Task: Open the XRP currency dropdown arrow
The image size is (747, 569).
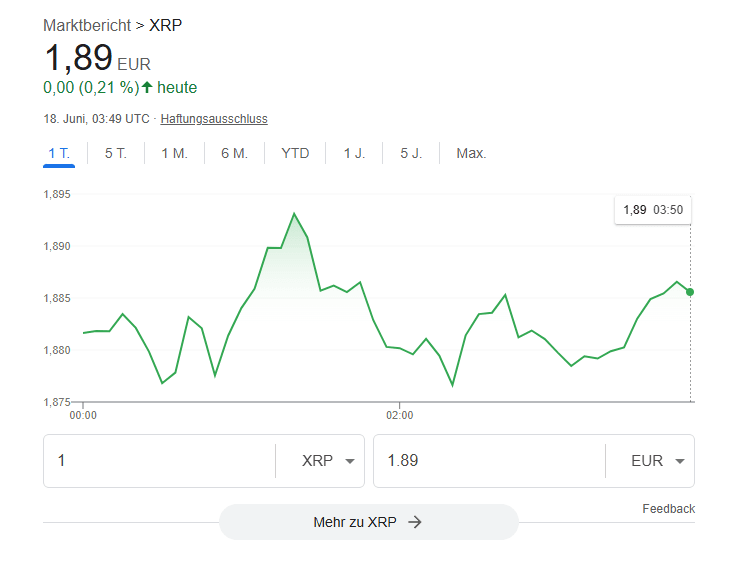Action: 350,461
